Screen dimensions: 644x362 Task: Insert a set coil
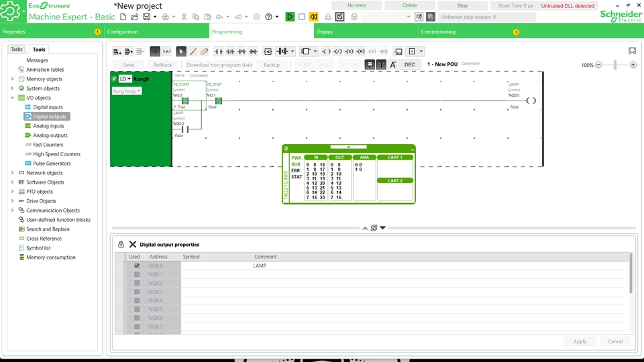coord(349,52)
